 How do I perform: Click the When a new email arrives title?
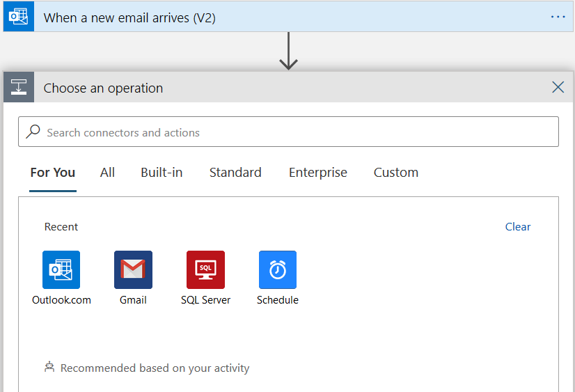129,18
